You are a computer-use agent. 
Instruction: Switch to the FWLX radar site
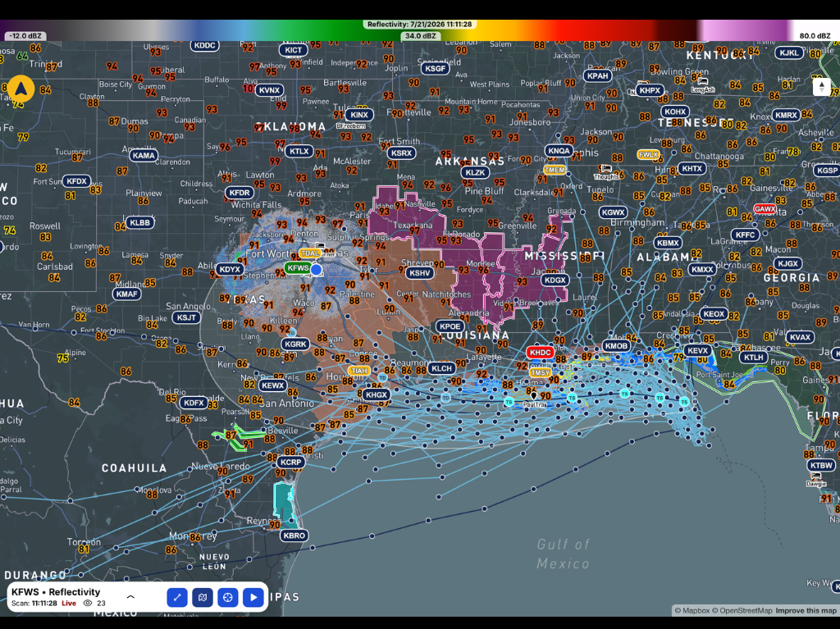[648, 154]
